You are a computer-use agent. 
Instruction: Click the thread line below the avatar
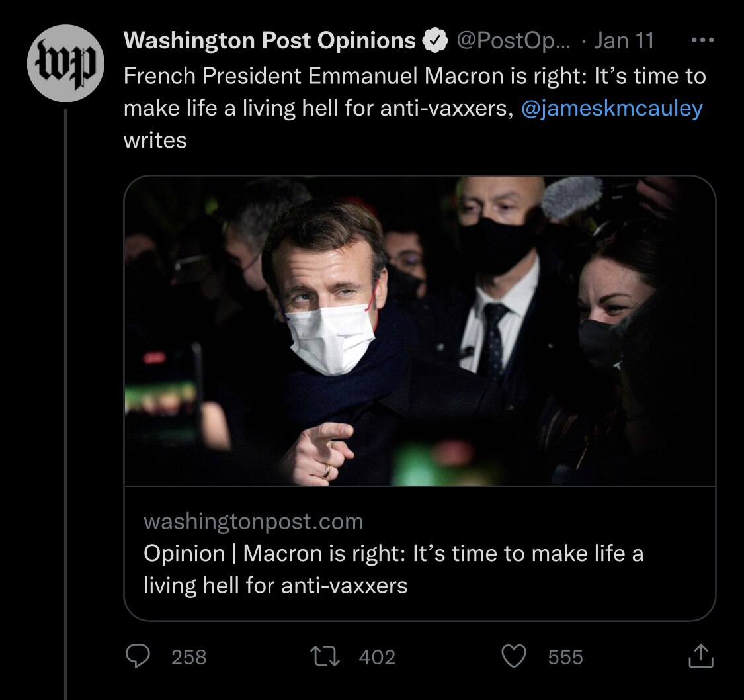tap(65, 397)
